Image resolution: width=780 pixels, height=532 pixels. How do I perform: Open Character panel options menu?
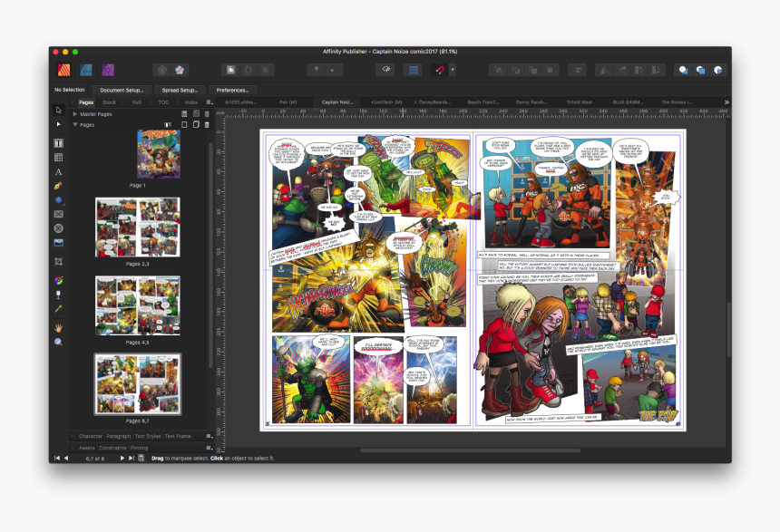pyautogui.click(x=210, y=437)
